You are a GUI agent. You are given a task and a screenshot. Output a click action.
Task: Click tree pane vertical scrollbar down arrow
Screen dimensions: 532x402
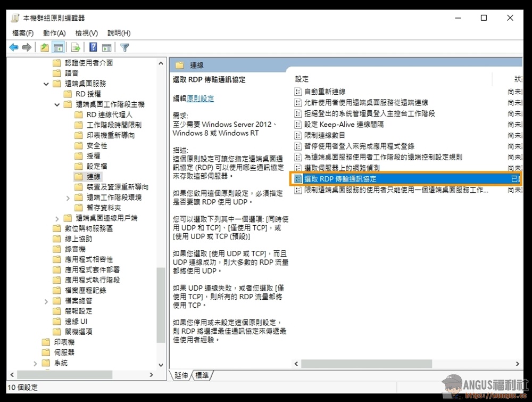[161, 365]
